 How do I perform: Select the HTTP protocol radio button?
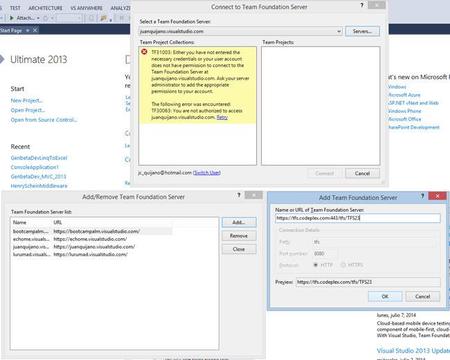pos(315,265)
